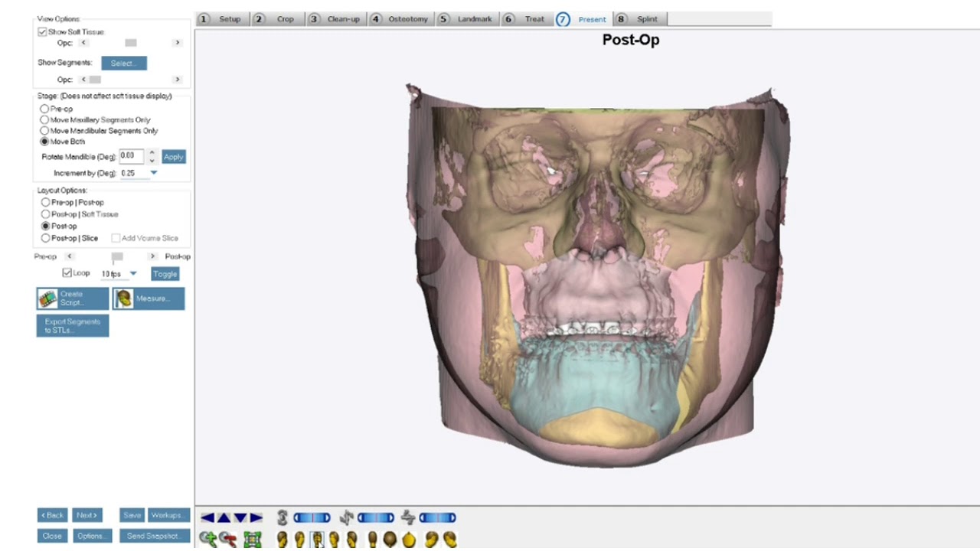The width and height of the screenshot is (980, 551).
Task: Choose Pre-op | Post-op layout
Action: pyautogui.click(x=46, y=203)
